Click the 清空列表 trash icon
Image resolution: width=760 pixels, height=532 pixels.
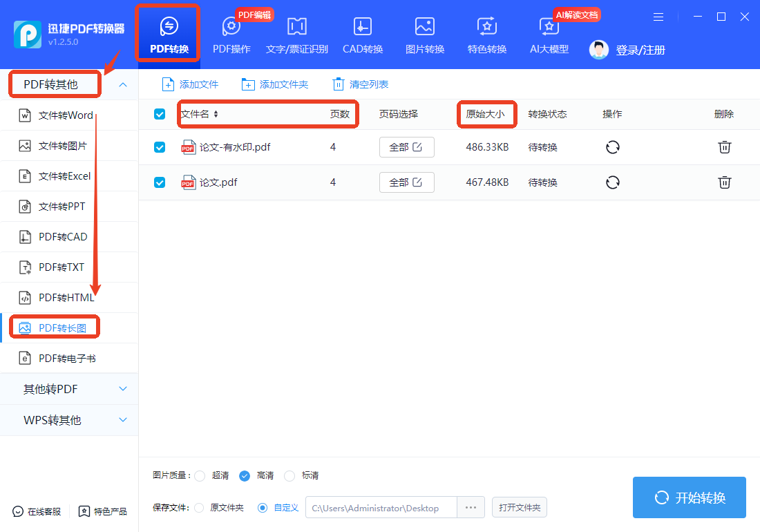click(x=339, y=84)
